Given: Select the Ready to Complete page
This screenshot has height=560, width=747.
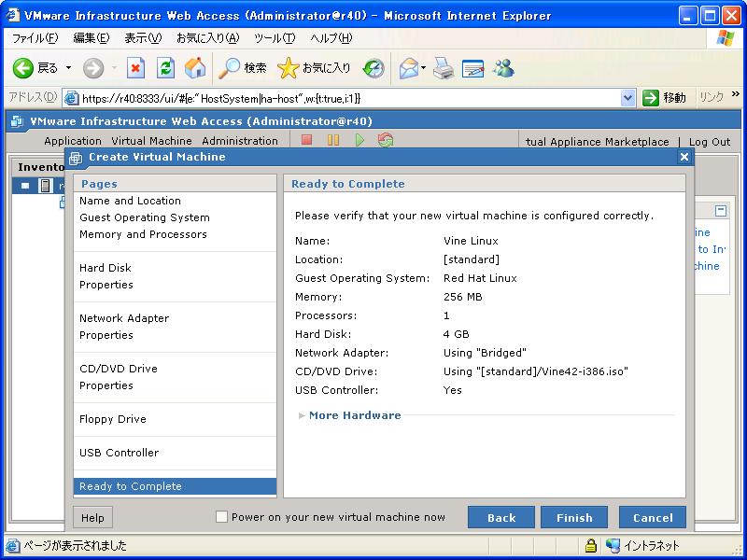Looking at the screenshot, I should coord(175,486).
